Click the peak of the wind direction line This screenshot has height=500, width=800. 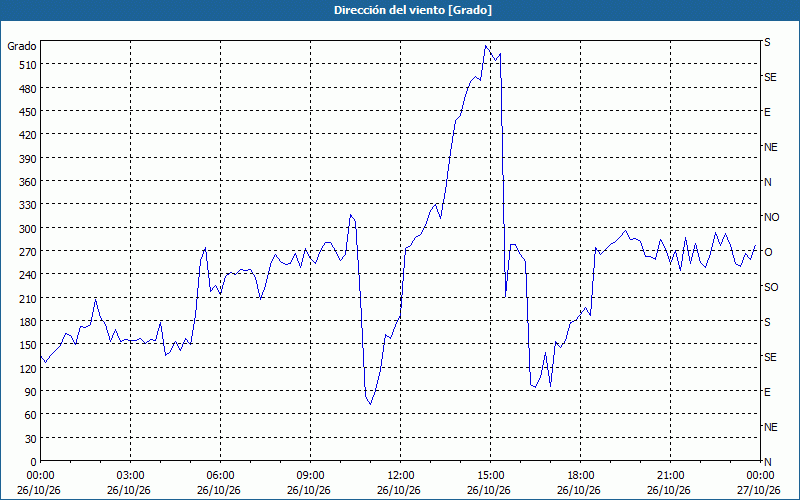[x=486, y=46]
